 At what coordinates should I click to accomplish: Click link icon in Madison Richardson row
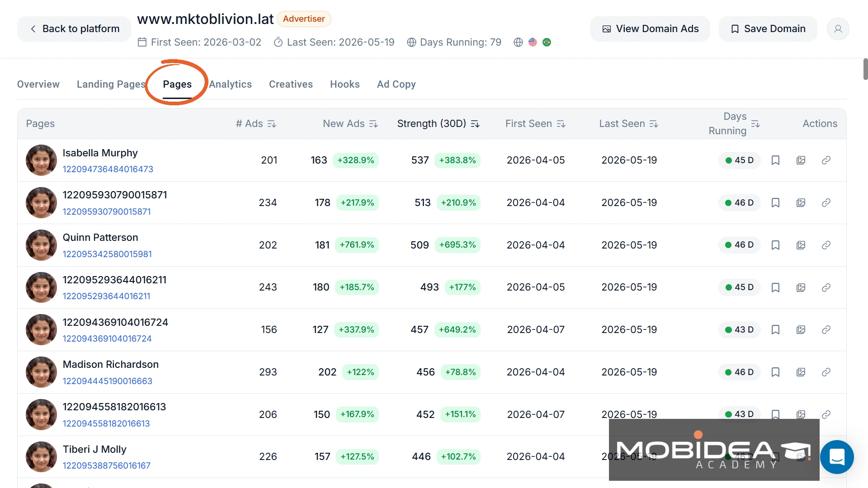click(x=826, y=372)
